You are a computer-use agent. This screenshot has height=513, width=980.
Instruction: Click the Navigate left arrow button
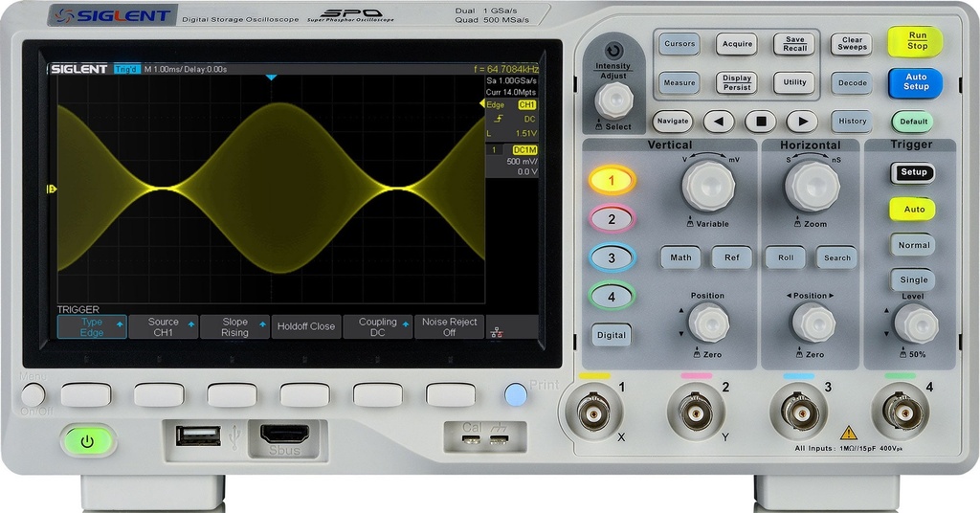[x=719, y=122]
